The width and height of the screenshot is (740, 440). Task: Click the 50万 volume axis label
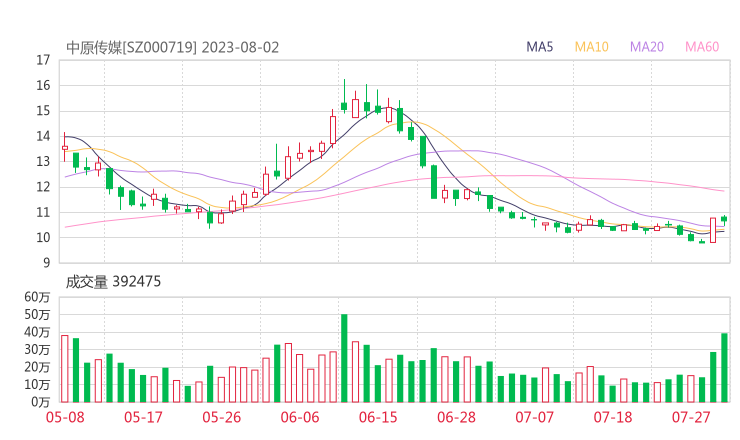(x=37, y=314)
